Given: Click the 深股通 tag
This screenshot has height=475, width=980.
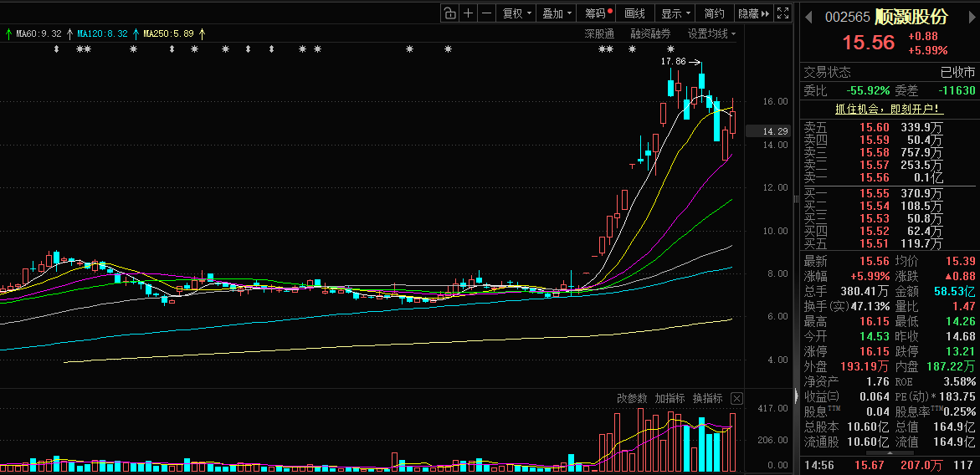Looking at the screenshot, I should (x=598, y=33).
